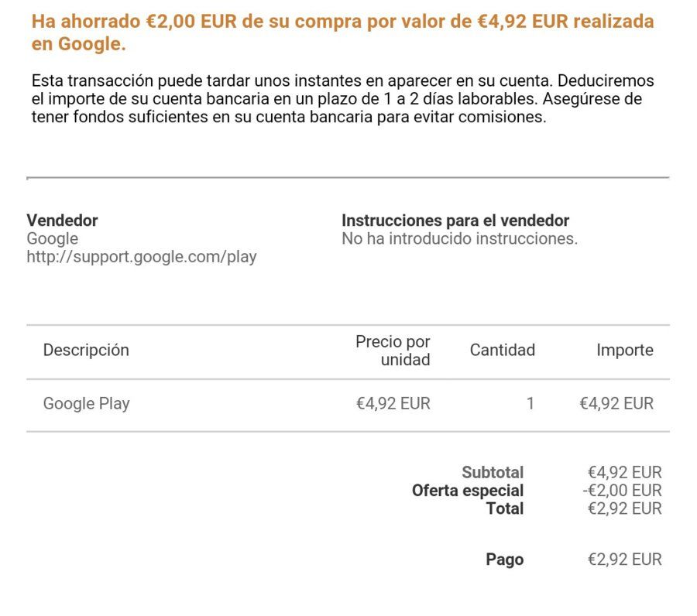This screenshot has width=697, height=616.
Task: Click the Subtotal label
Action: (x=493, y=472)
